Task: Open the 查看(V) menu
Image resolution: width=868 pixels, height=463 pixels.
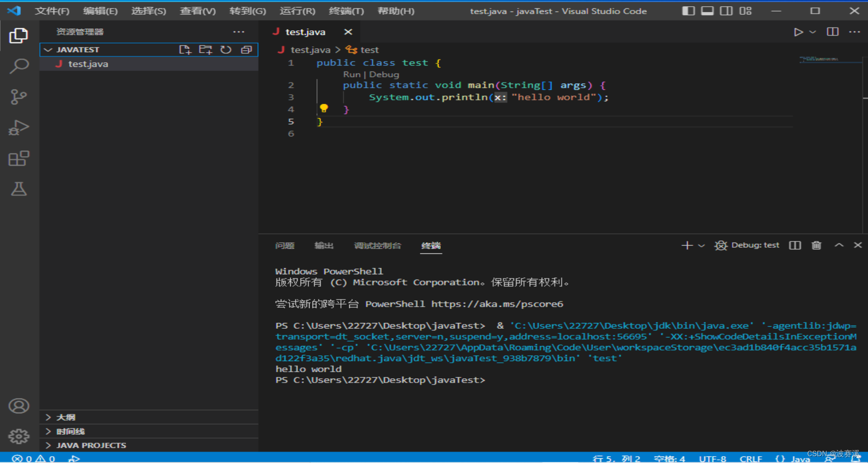Action: 198,11
